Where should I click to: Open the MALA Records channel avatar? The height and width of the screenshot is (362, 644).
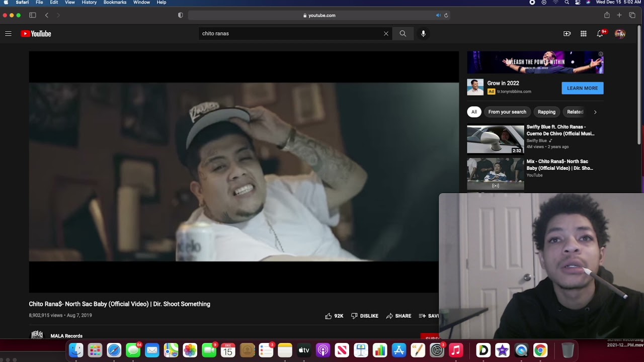pos(37,335)
